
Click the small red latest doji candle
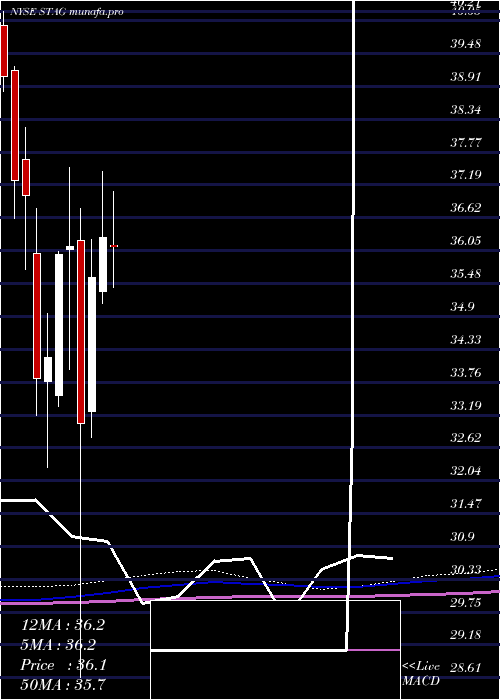pos(114,246)
